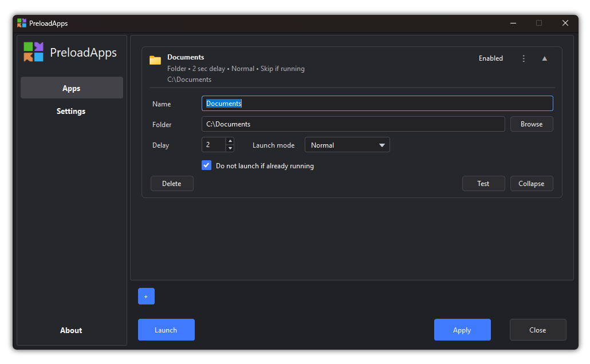Open the three-dot menu for Documents entry
This screenshot has height=364, width=590.
[524, 58]
